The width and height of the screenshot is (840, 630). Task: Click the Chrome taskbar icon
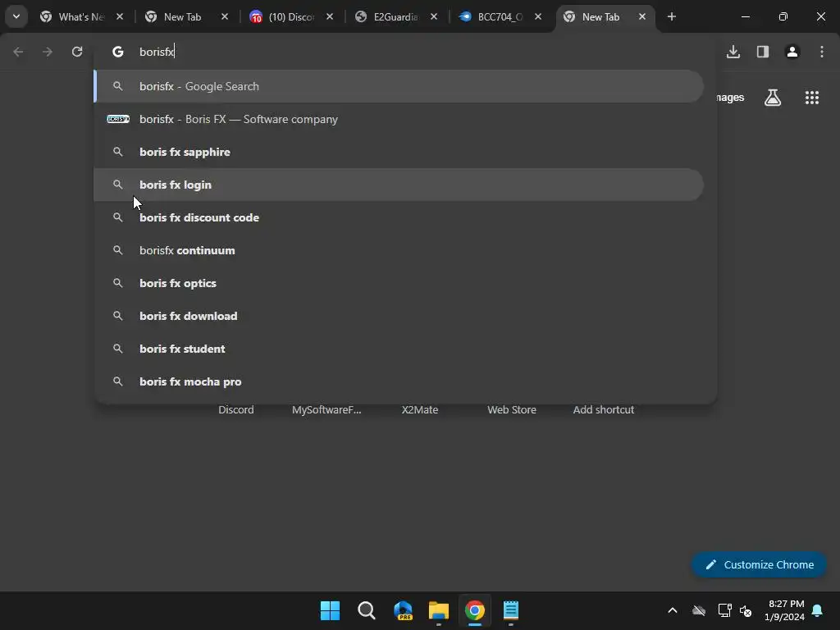tap(475, 610)
